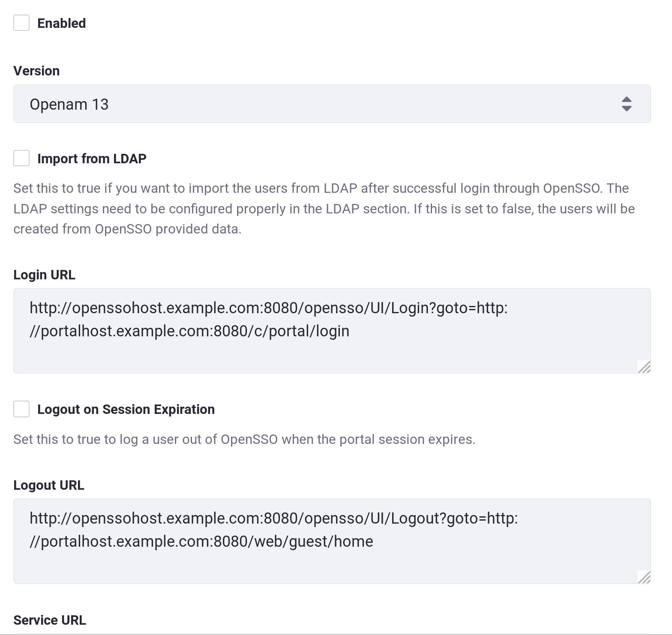Click the Login URL label

tap(44, 275)
